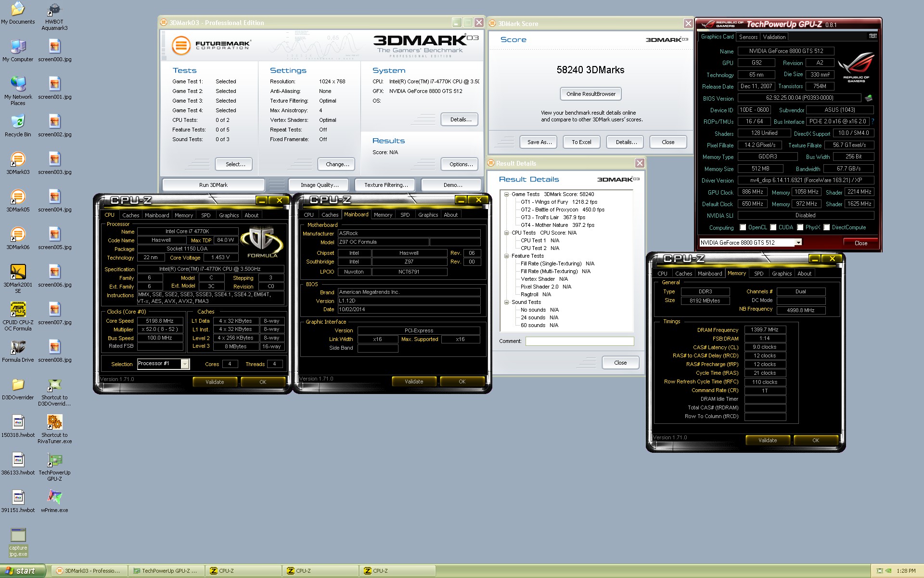924x578 pixels.
Task: Open Caches tab in left CPU-Z window
Action: pyautogui.click(x=130, y=215)
